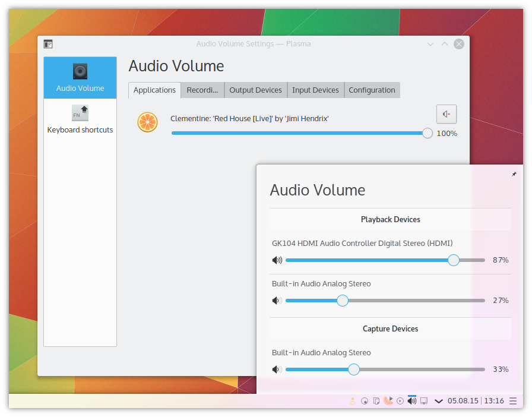Open the calendar via the clock
The height and width of the screenshot is (417, 532).
pos(475,400)
